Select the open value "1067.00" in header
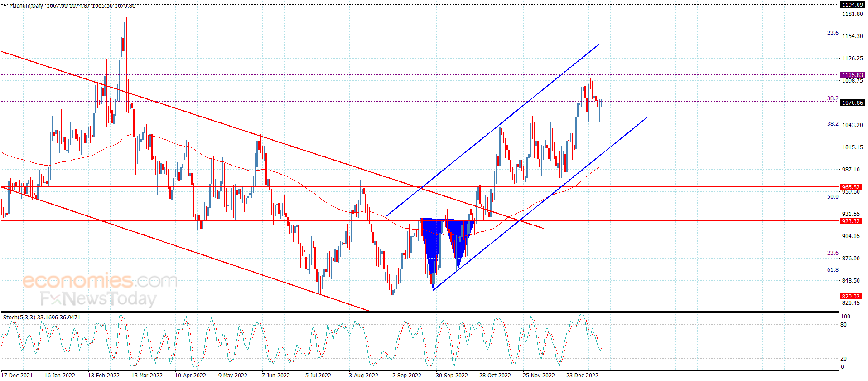This screenshot has width=868, height=381. 57,6
